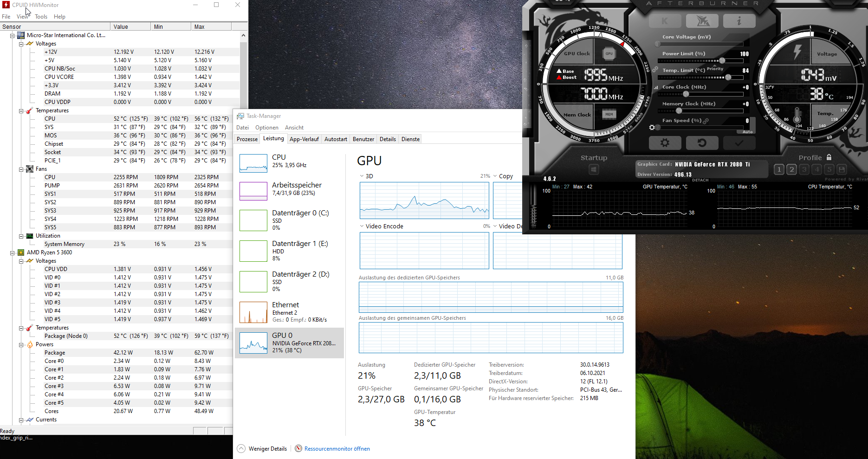This screenshot has width=868, height=459.
Task: Collapse the Powers node
Action: coord(21,345)
